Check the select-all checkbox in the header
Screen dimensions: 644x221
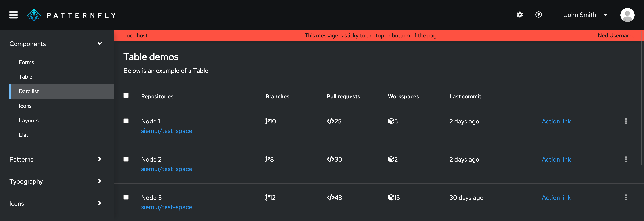[126, 95]
